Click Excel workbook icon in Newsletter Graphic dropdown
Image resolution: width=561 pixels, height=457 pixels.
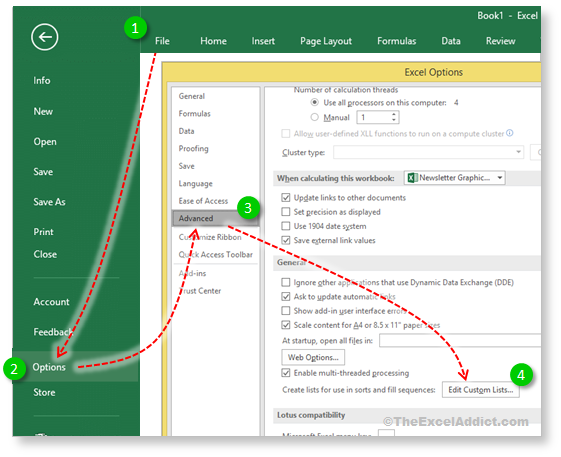pos(413,178)
